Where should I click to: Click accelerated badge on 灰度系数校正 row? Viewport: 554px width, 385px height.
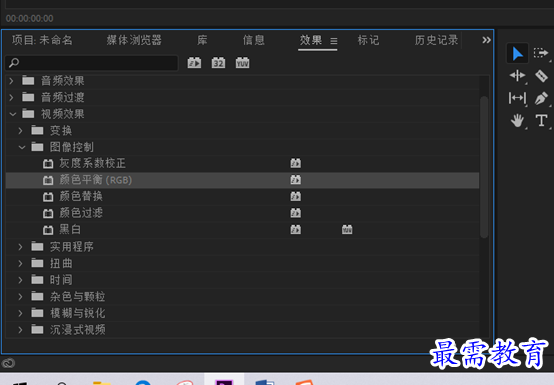(296, 163)
